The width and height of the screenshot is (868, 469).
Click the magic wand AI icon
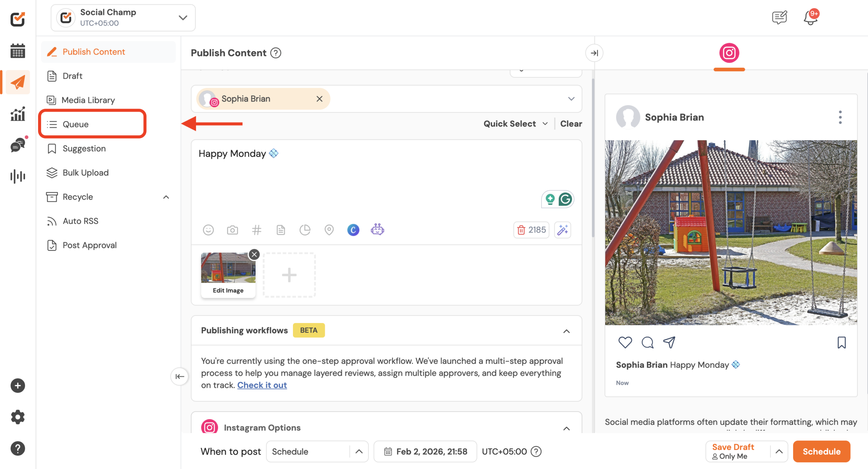point(563,230)
